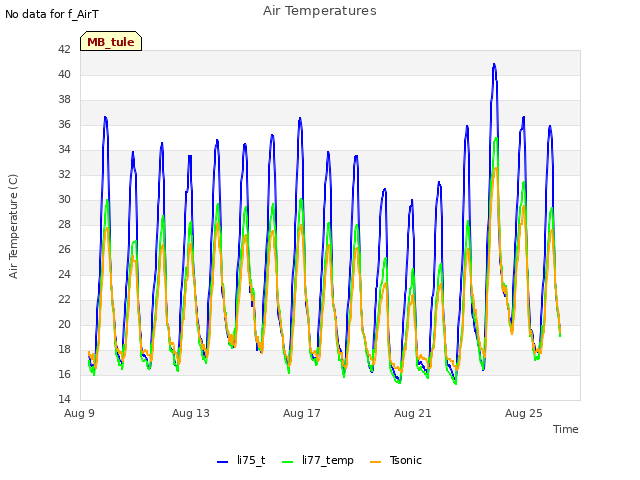Click the 40 y-axis tick label

64,74
